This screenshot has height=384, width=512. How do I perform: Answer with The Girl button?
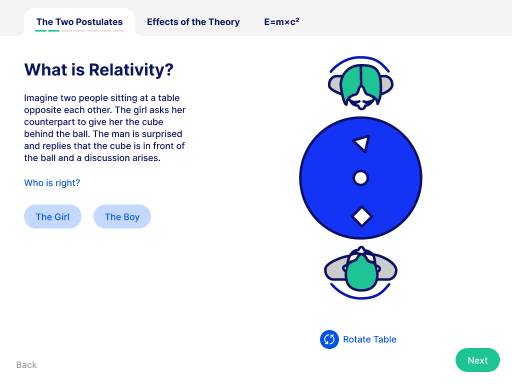coord(53,217)
